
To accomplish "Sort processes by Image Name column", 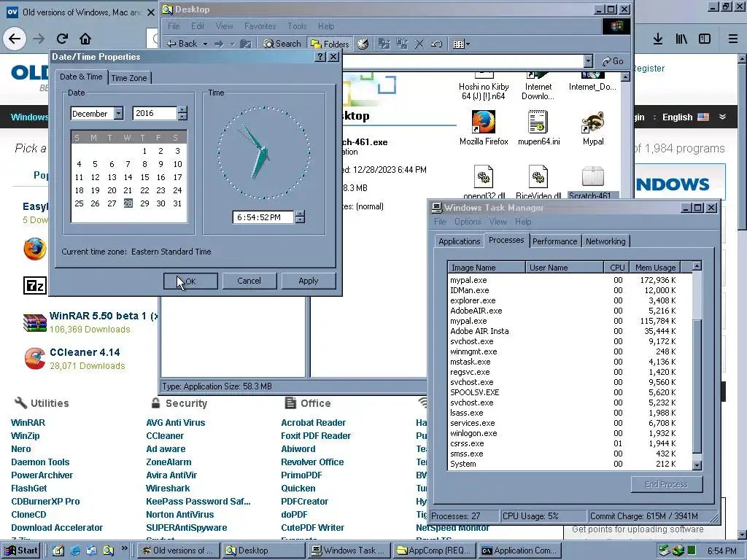I will [487, 268].
